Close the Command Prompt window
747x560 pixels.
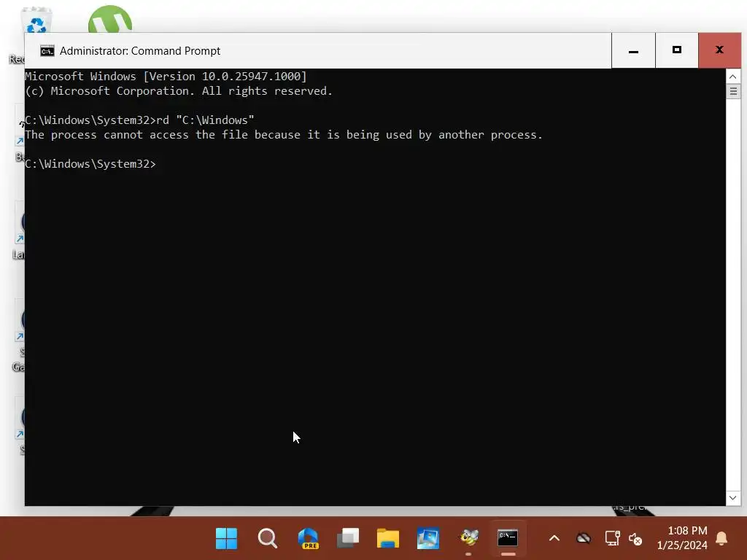(x=719, y=50)
